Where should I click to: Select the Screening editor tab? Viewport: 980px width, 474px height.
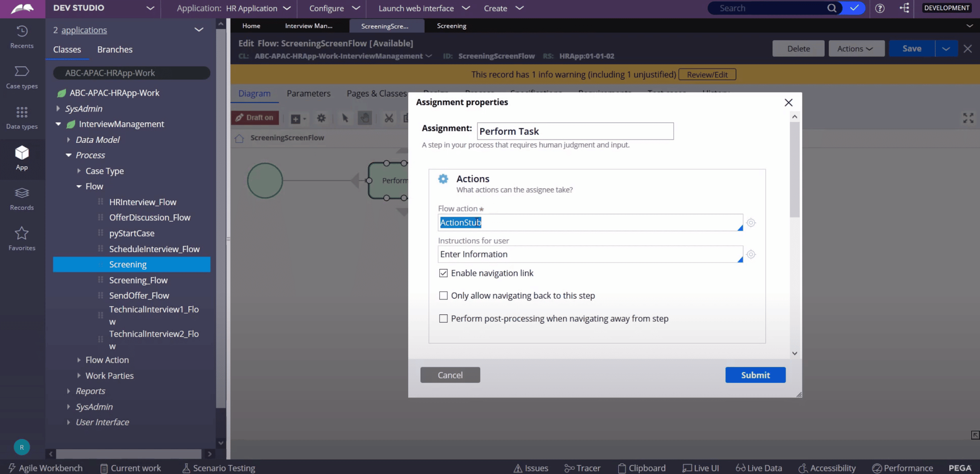[x=451, y=26]
